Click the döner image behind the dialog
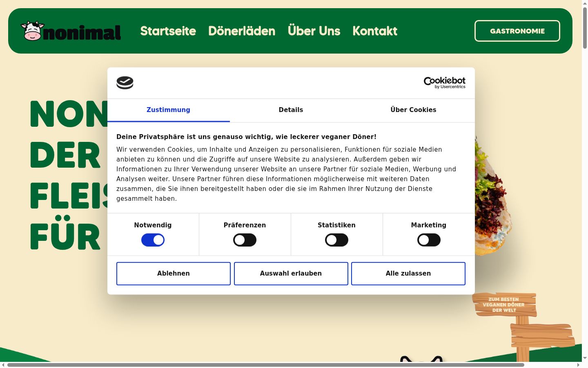This screenshot has height=368, width=588. [493, 196]
